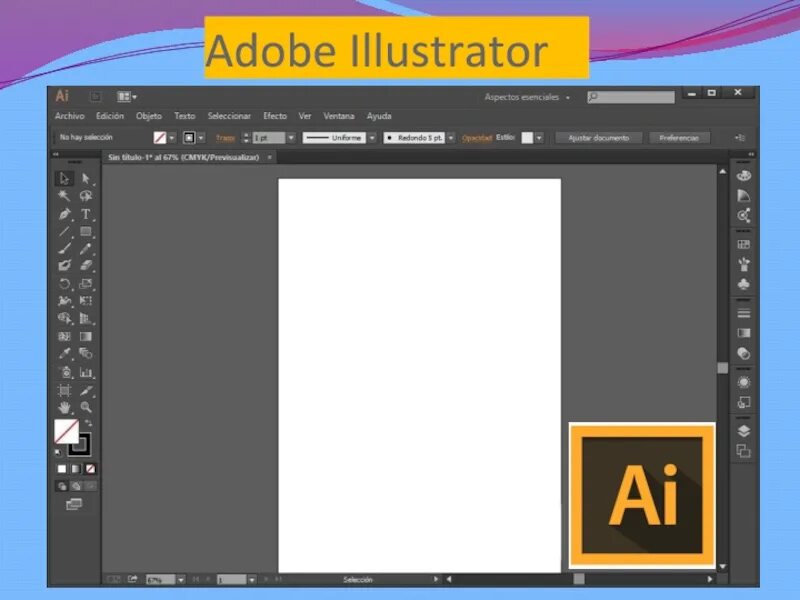800x600 pixels.
Task: Select the Scale tool
Action: (86, 284)
